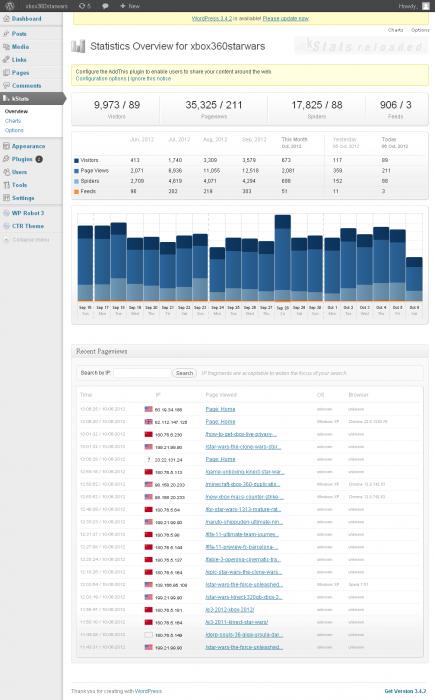
Task: Select Links in the admin sidebar
Action: click(19, 59)
